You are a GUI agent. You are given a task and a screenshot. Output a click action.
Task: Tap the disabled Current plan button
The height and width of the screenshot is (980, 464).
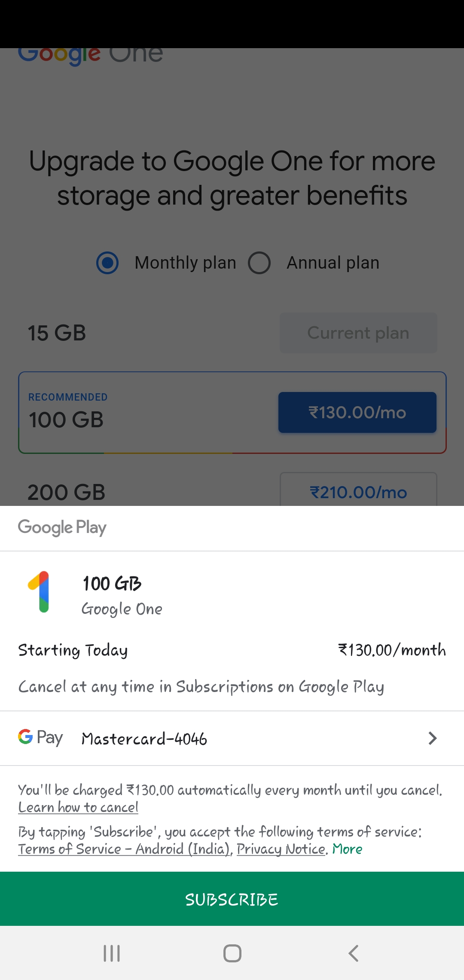point(358,333)
